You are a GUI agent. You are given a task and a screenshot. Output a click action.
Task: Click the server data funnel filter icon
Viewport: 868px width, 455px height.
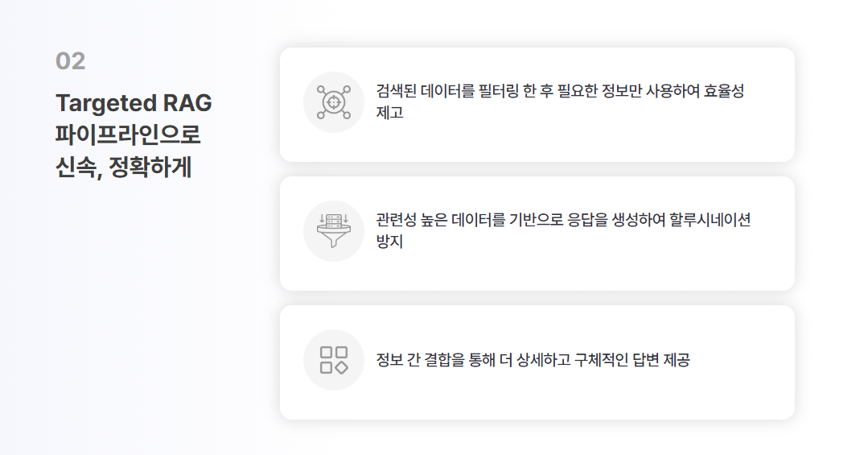pyautogui.click(x=333, y=231)
